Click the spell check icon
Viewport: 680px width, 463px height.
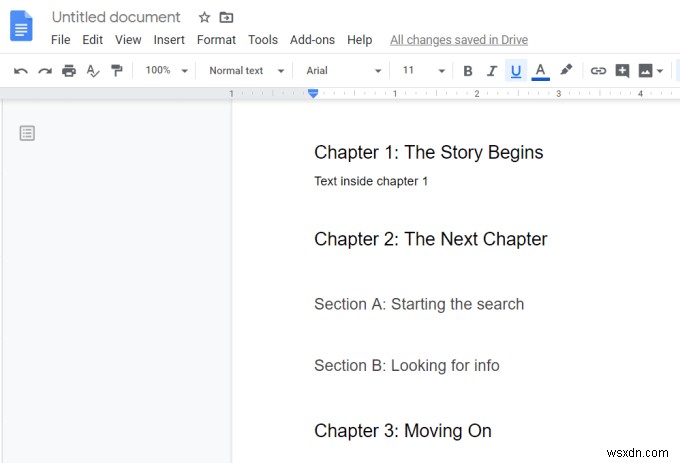click(x=93, y=71)
